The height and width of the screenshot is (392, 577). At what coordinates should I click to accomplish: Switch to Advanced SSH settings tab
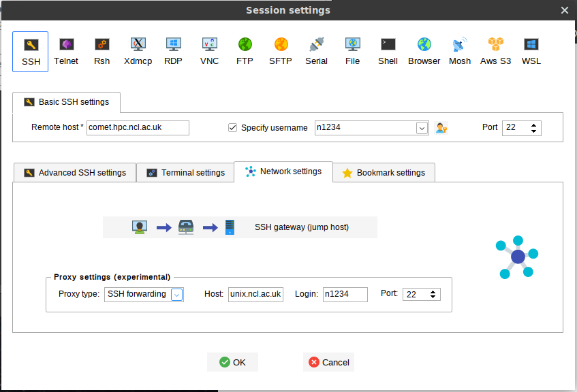[x=75, y=173]
